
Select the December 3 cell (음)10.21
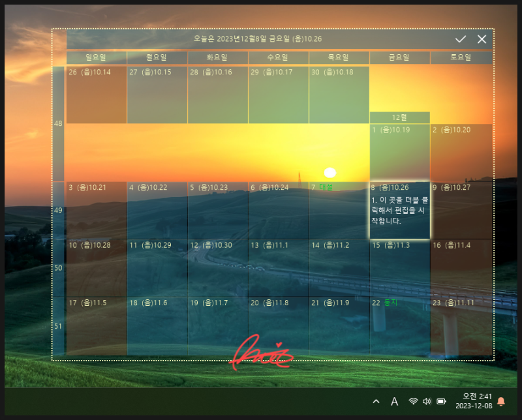coord(97,211)
